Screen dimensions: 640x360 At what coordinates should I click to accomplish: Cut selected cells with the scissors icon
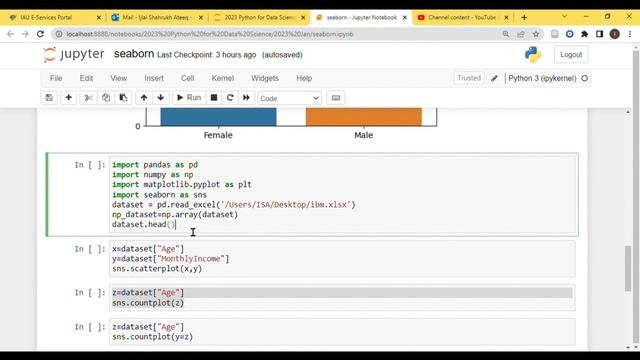89,98
